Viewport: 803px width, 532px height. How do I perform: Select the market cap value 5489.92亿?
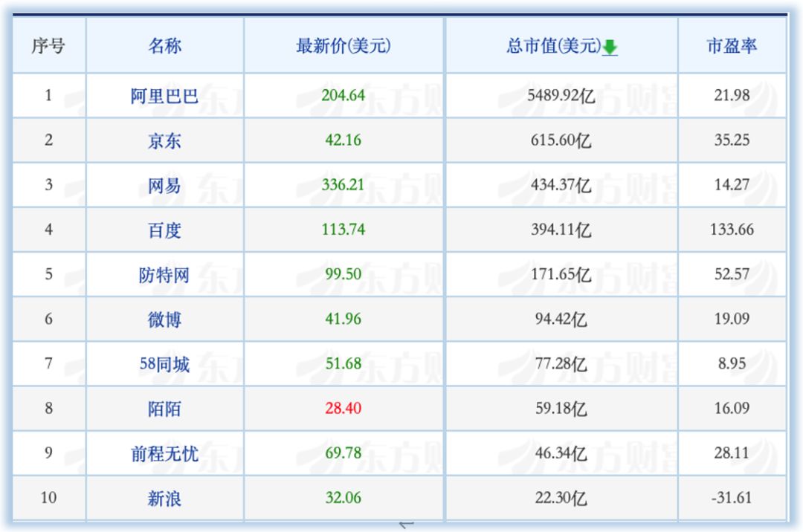561,96
